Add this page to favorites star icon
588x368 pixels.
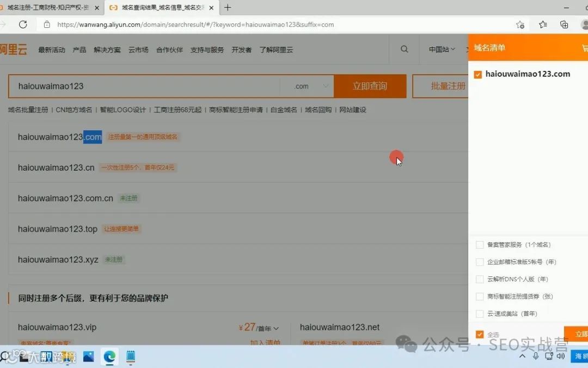[520, 25]
